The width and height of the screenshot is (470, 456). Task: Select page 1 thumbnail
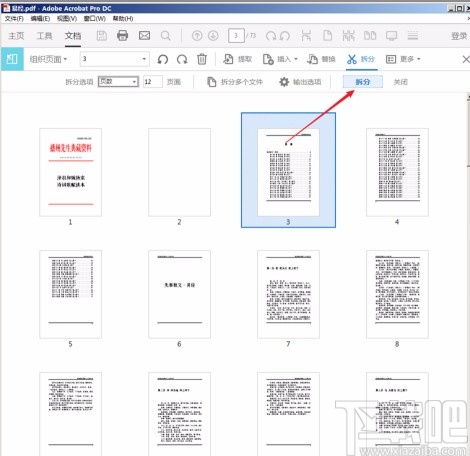70,172
